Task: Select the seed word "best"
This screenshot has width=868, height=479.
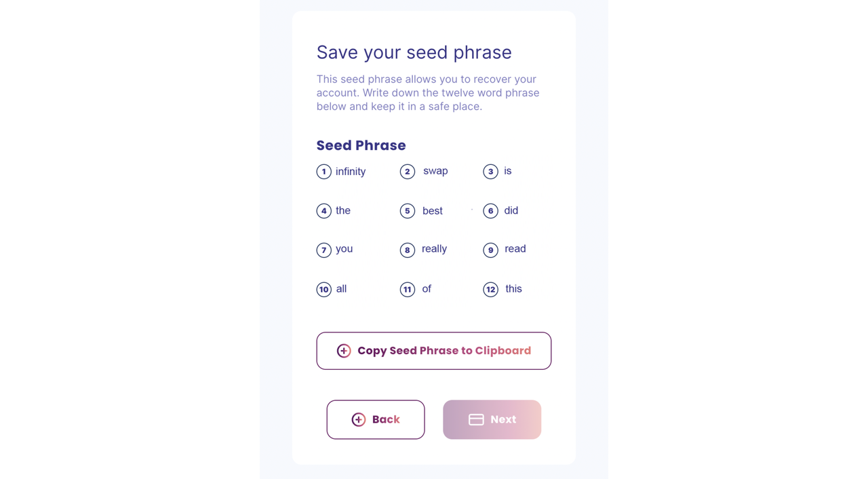Action: [433, 211]
